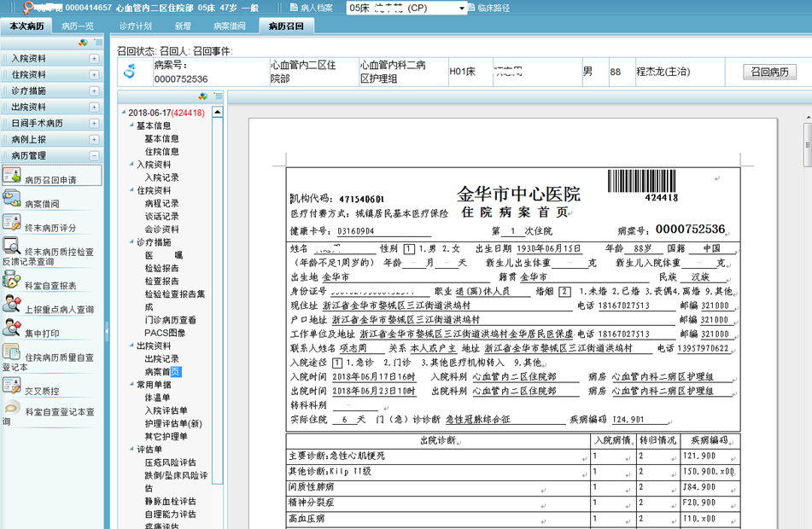Screen dimensions: 812x529
Task: Open 科室自查登记本查询 icon
Action: [x=11, y=409]
